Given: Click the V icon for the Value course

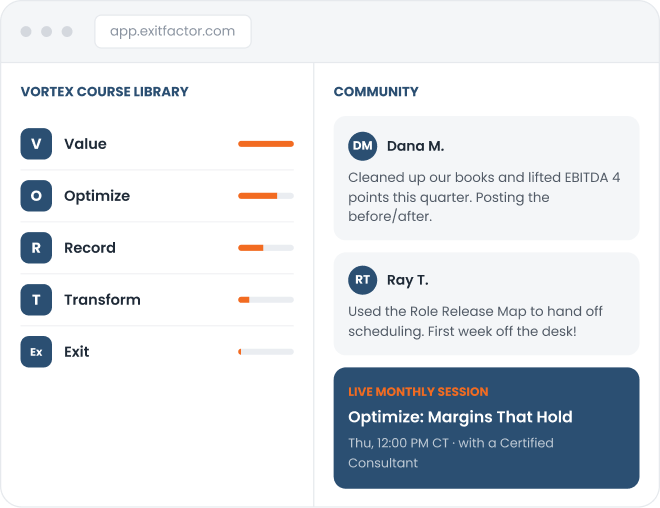Looking at the screenshot, I should click(36, 144).
